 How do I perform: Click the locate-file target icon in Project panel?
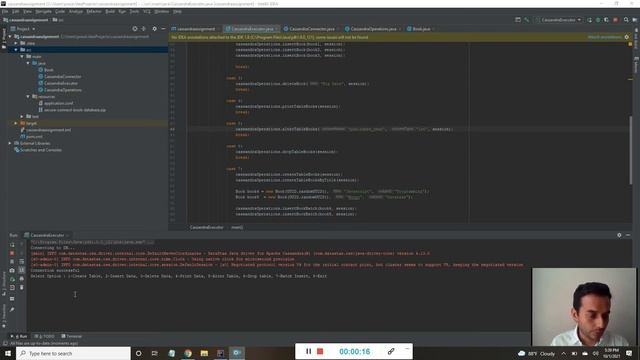[x=135, y=29]
